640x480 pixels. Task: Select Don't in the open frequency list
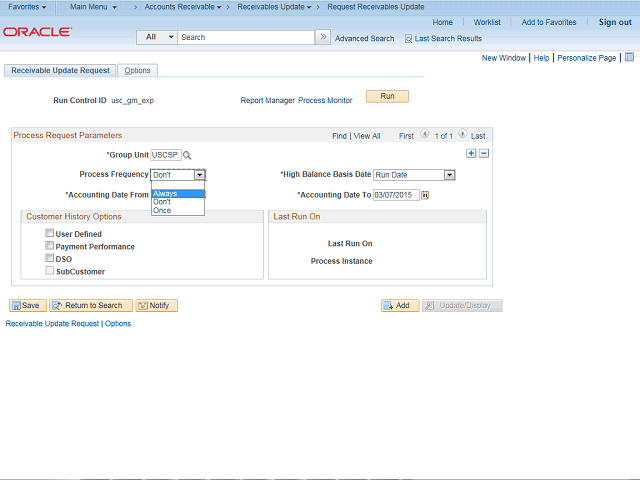[178, 202]
